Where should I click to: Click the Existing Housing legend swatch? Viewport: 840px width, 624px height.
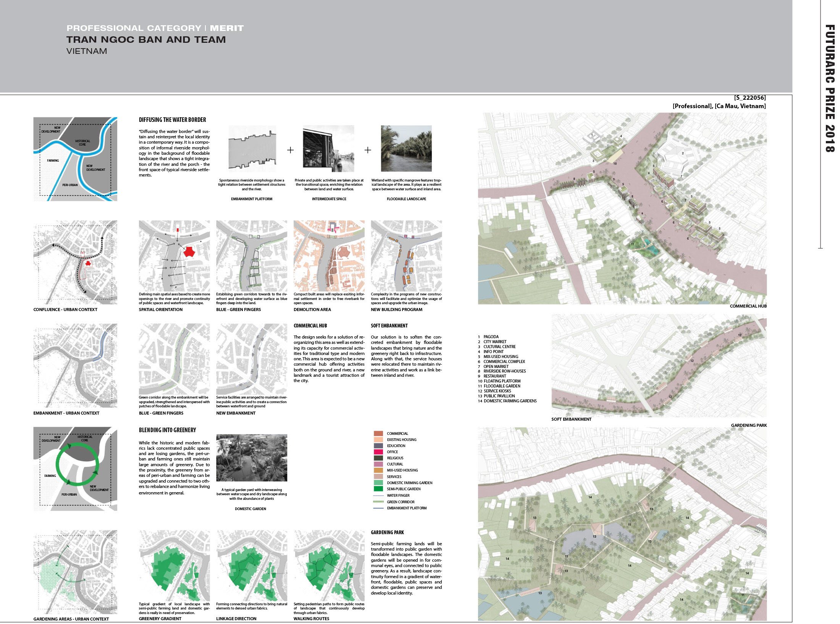pos(378,439)
